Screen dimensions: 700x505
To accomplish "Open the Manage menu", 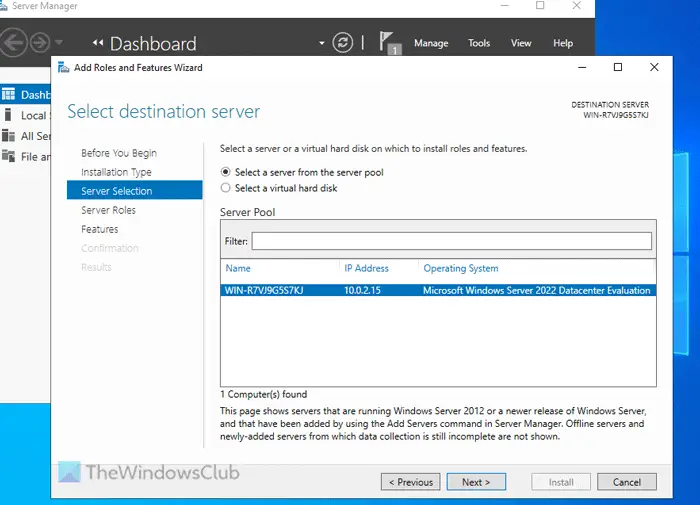I will click(x=431, y=43).
